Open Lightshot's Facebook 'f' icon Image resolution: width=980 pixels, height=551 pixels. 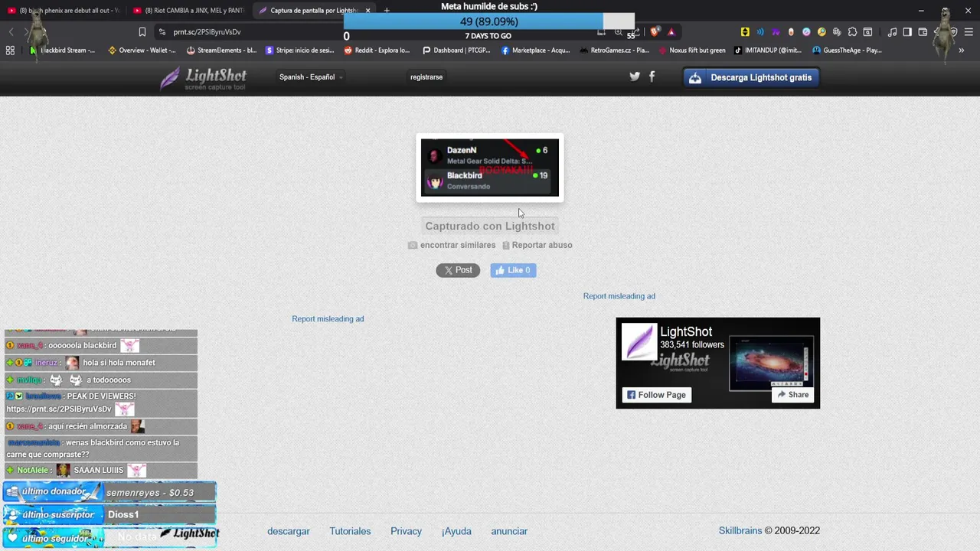(x=652, y=77)
